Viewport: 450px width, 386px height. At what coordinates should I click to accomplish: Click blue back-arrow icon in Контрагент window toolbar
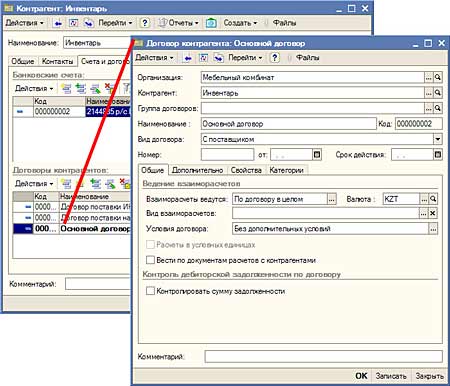pos(58,23)
